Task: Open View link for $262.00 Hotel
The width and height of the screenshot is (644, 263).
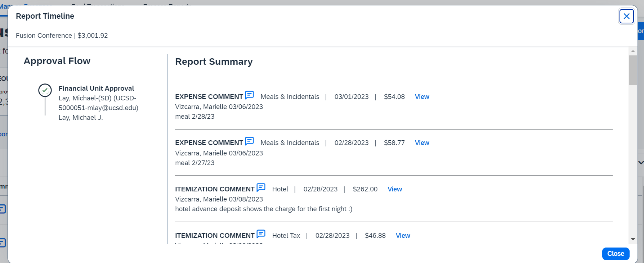Action: pos(394,189)
